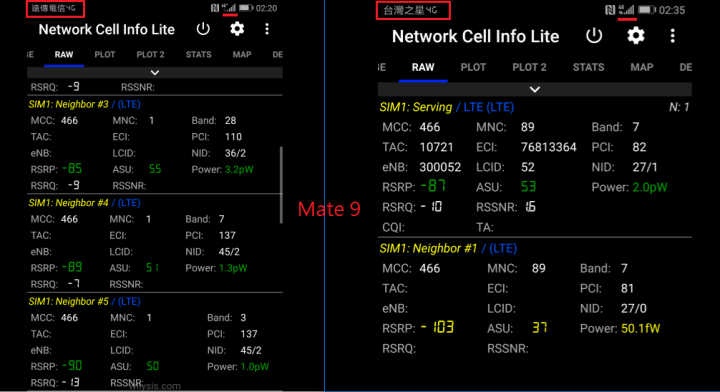This screenshot has height=392, width=720.
Task: Tap the power icon in left screenshot
Action: tap(203, 29)
